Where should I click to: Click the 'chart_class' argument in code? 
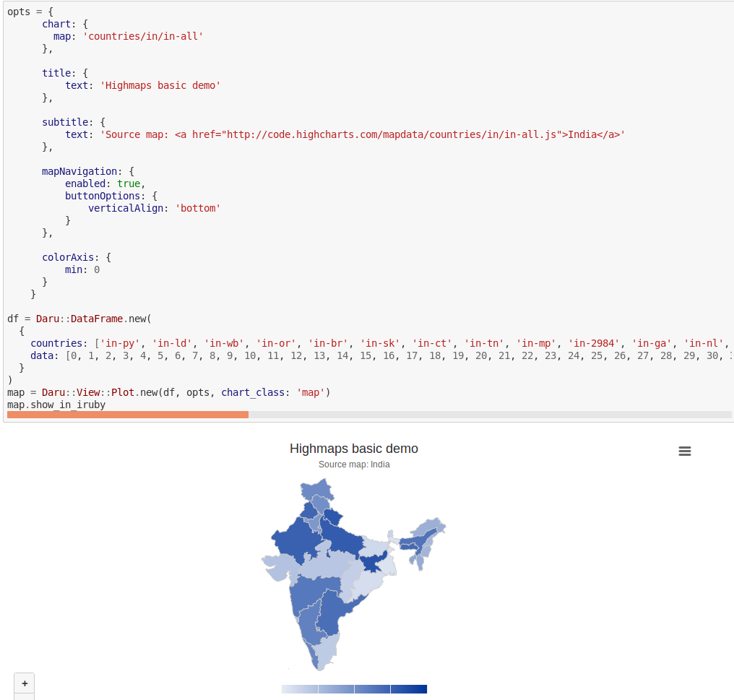pyautogui.click(x=253, y=392)
